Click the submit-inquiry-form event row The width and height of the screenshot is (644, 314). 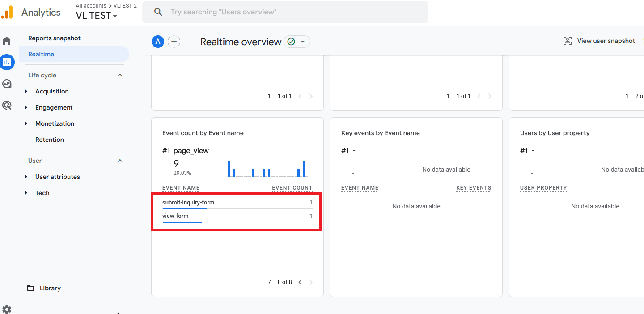pyautogui.click(x=188, y=203)
